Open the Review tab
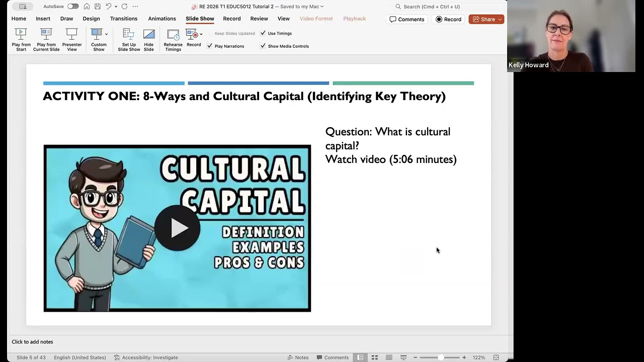 259,19
